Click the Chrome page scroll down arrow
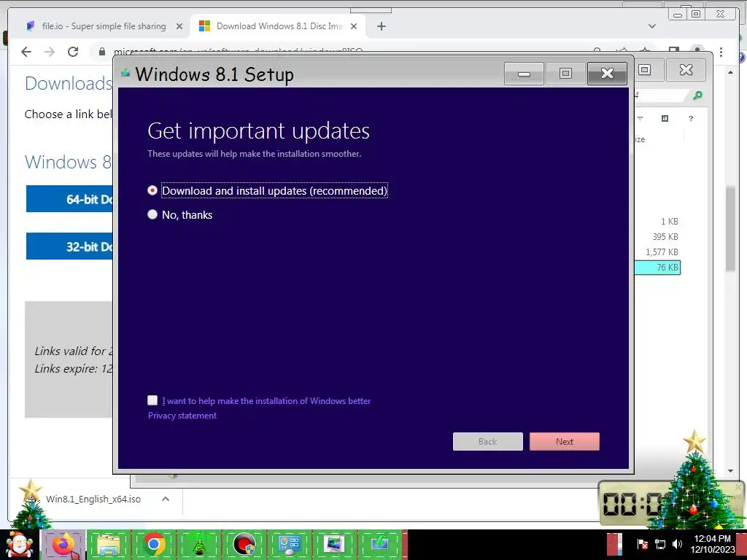The image size is (747, 560). coord(731,471)
